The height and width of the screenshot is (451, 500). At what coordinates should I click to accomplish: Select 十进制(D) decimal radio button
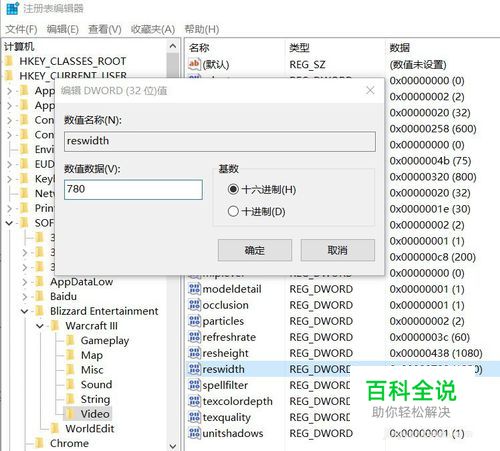(x=233, y=211)
